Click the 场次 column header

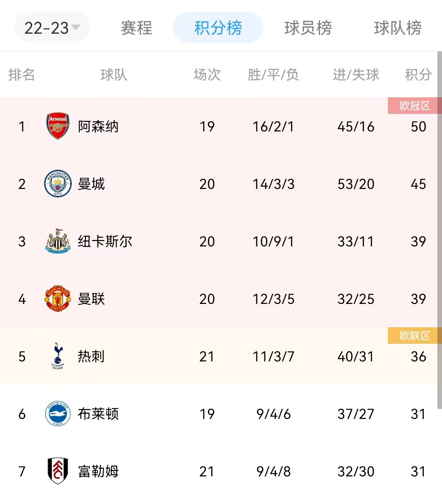(x=207, y=74)
